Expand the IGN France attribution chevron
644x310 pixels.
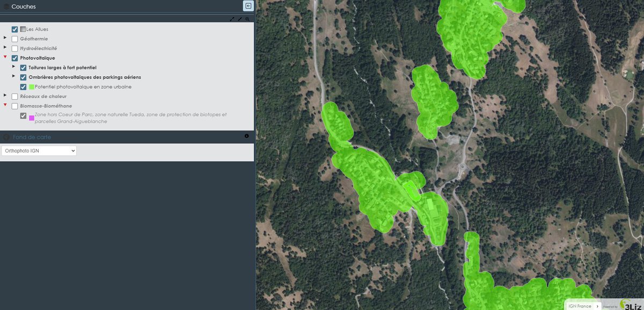click(597, 306)
